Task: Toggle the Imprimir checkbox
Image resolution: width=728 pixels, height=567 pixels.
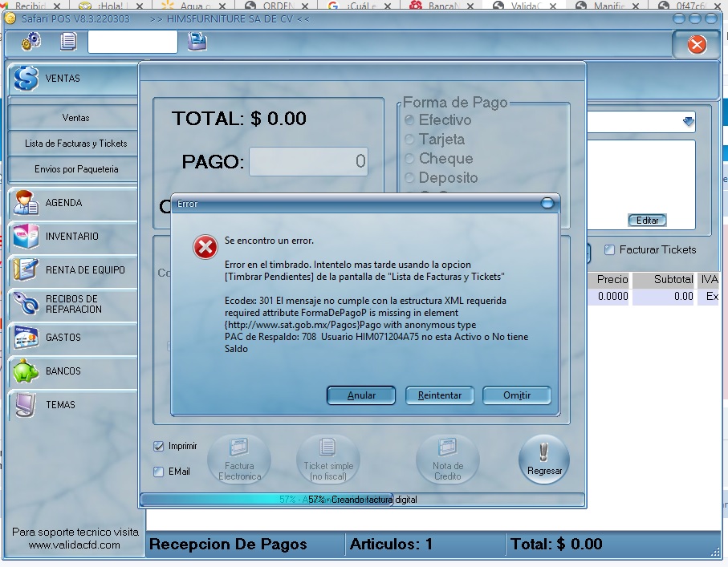Action: (x=158, y=446)
